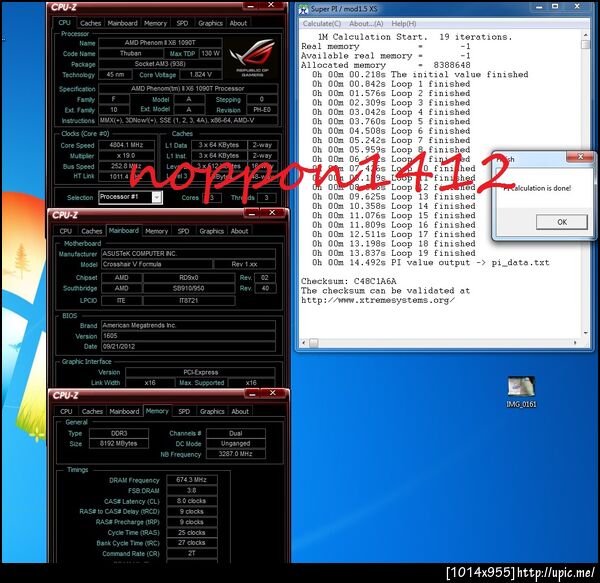Click the Crosshair V Formula model field
The width and height of the screenshot is (600, 583).
(x=157, y=264)
